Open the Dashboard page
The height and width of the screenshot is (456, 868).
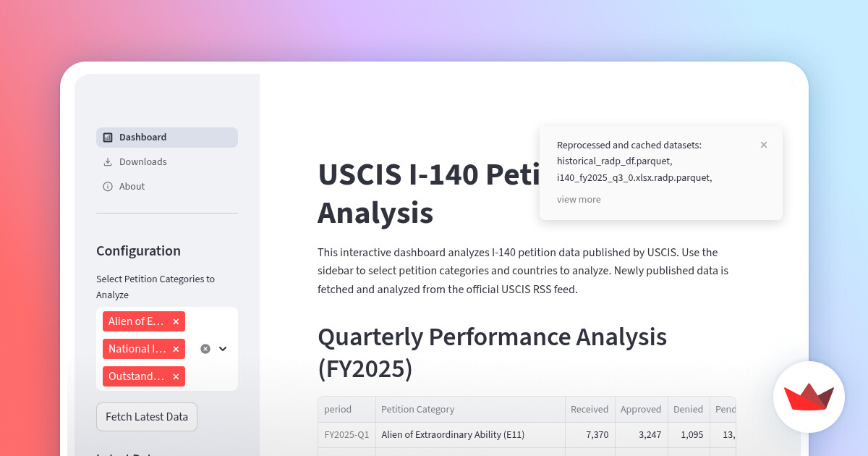click(x=142, y=138)
